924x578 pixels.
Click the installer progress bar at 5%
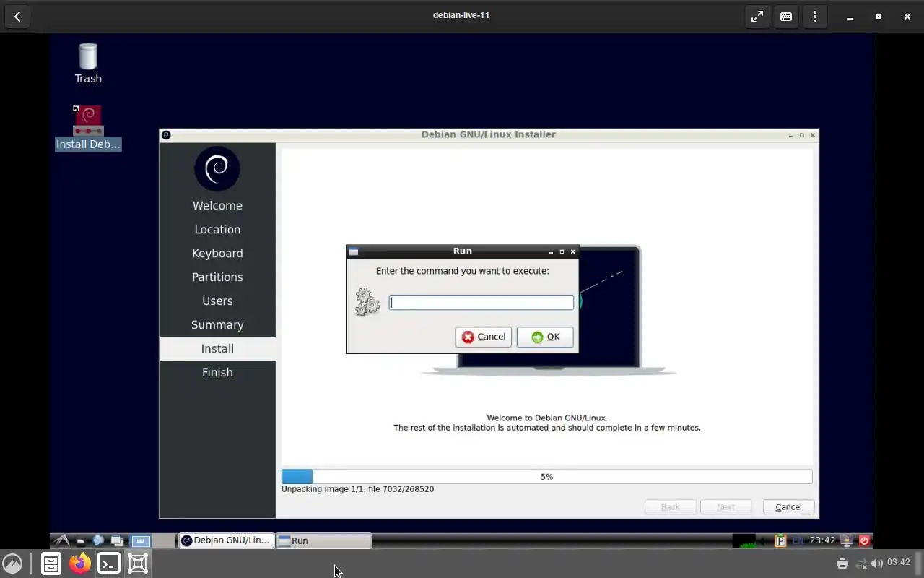click(x=546, y=477)
